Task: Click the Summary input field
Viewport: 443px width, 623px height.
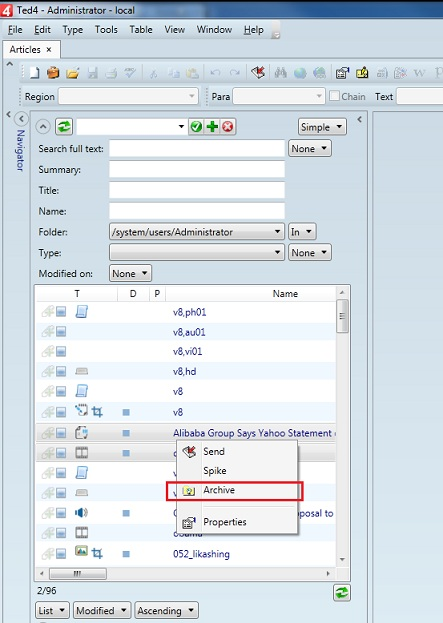Action: click(x=197, y=169)
